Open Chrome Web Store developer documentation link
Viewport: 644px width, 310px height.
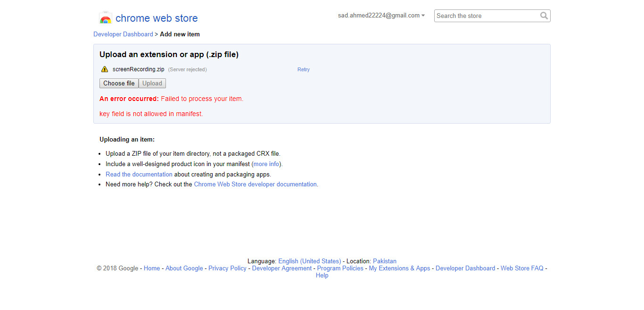[x=256, y=184]
